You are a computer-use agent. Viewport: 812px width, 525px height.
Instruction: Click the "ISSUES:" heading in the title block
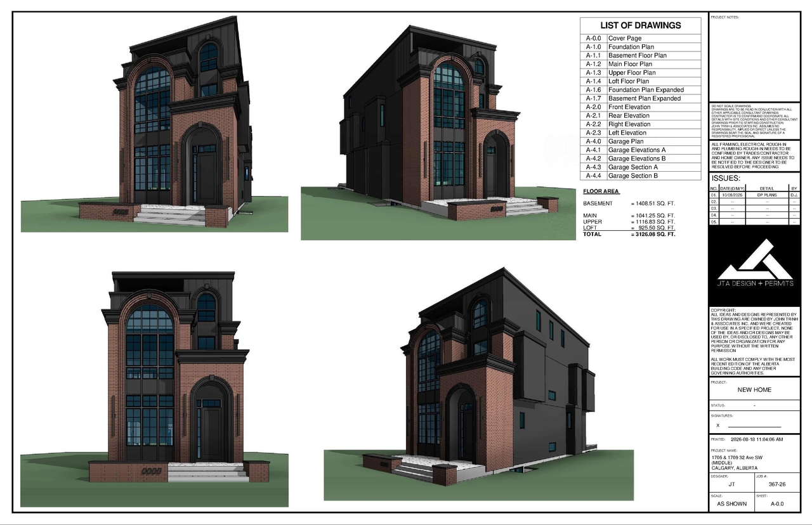726,178
